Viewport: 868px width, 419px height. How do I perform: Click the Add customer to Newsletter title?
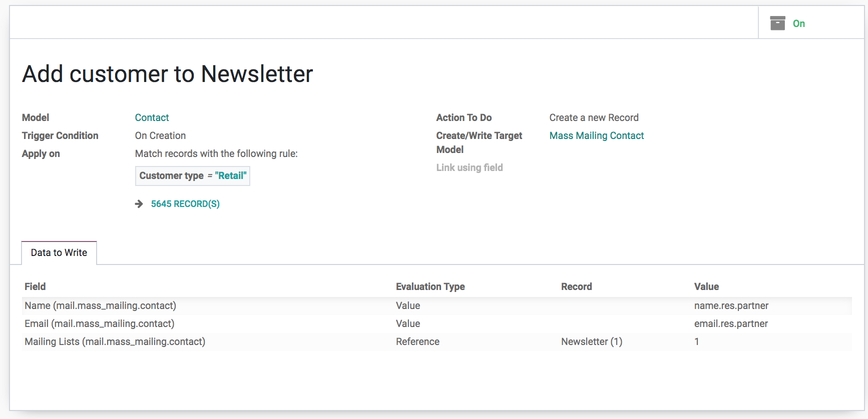click(168, 74)
